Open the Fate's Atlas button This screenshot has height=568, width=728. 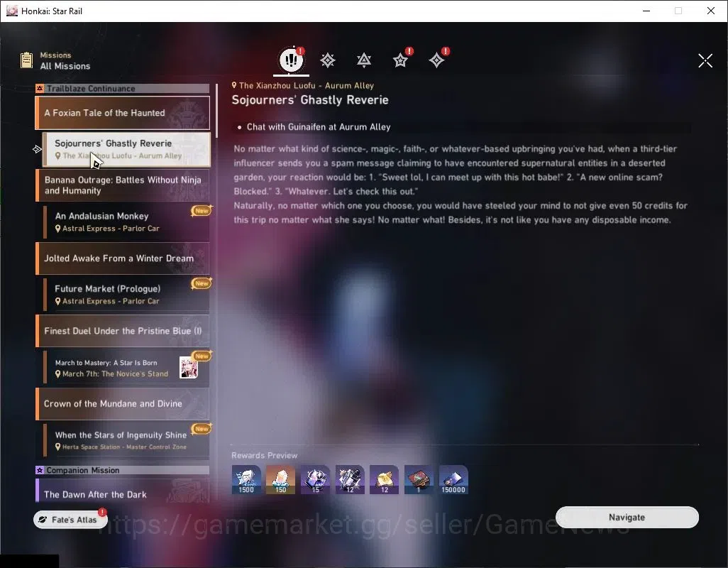70,519
